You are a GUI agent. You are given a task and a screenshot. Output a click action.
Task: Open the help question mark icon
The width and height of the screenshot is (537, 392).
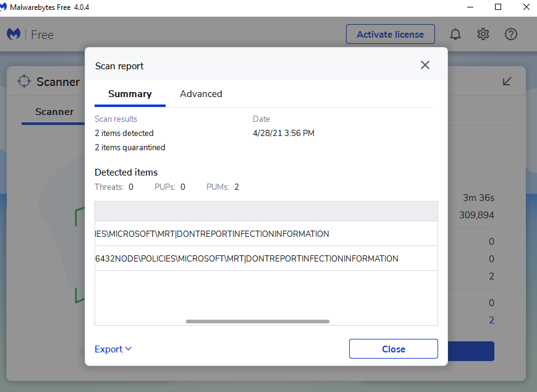point(510,34)
